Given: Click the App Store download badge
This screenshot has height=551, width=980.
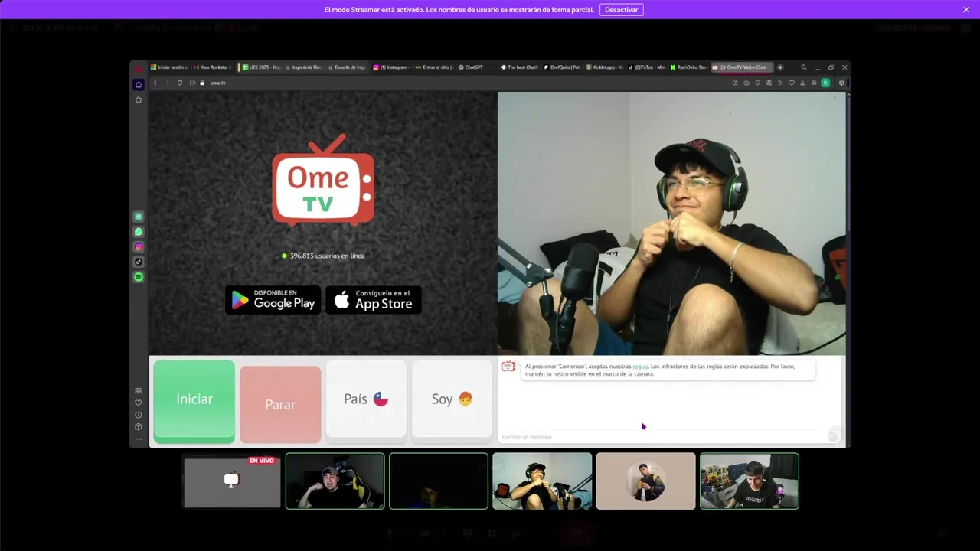Looking at the screenshot, I should coord(374,300).
